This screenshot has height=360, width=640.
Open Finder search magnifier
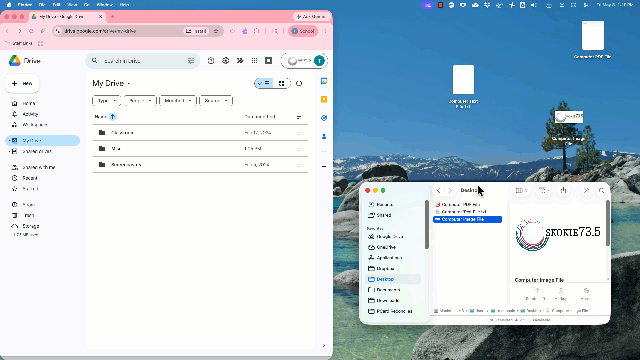click(x=601, y=190)
